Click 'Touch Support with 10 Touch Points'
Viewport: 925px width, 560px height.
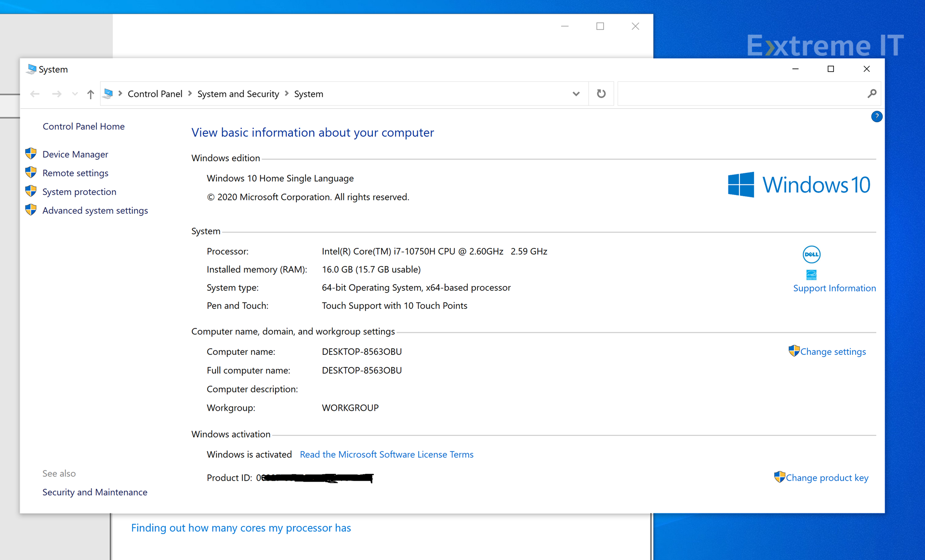[395, 306]
